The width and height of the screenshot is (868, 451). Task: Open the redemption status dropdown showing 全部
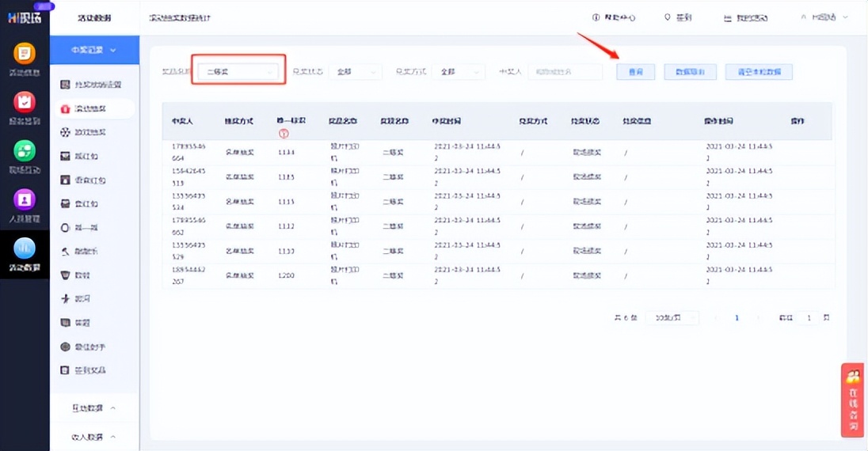[x=356, y=72]
